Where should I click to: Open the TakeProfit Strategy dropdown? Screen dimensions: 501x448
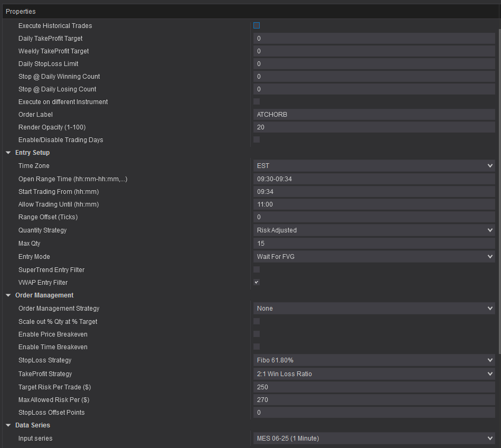[374, 374]
